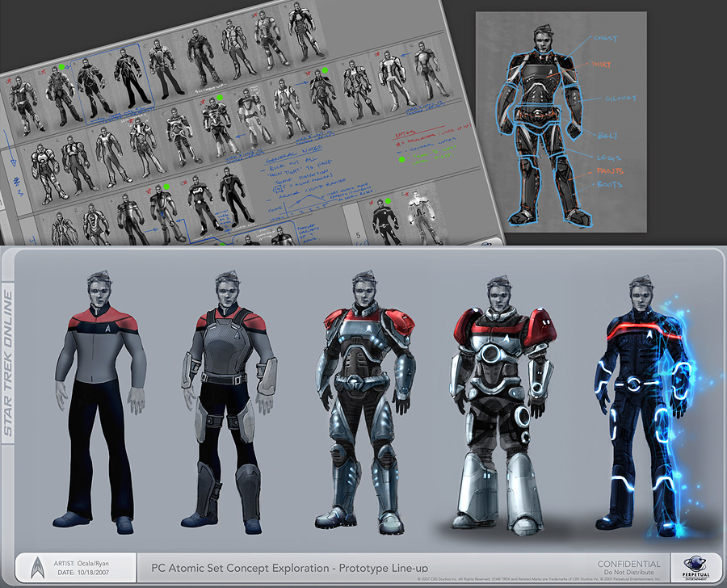This screenshot has height=588, width=727.
Task: Click the vertical STAR TREK ONLINE label
Action: [8, 363]
